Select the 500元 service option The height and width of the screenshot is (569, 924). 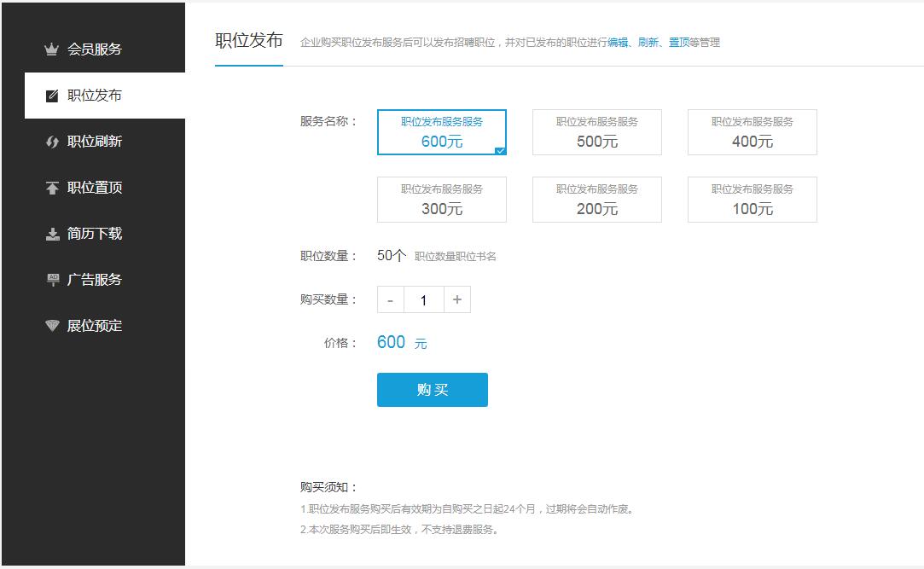tap(596, 131)
